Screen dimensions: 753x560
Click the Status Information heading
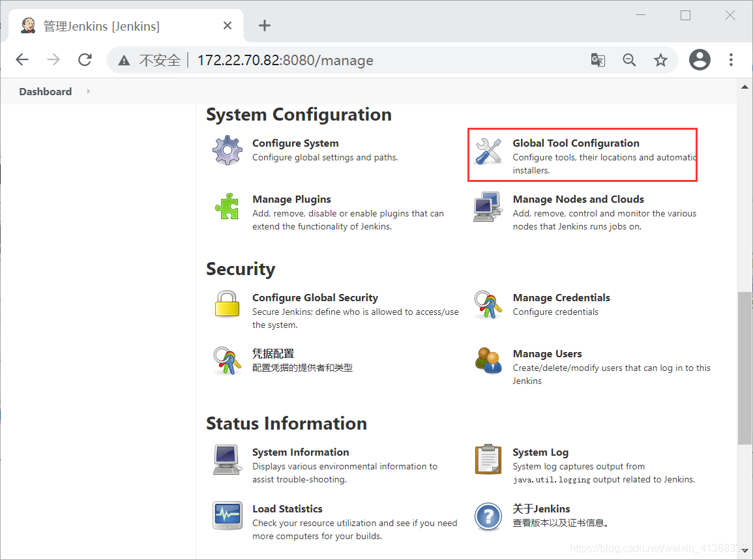[286, 424]
